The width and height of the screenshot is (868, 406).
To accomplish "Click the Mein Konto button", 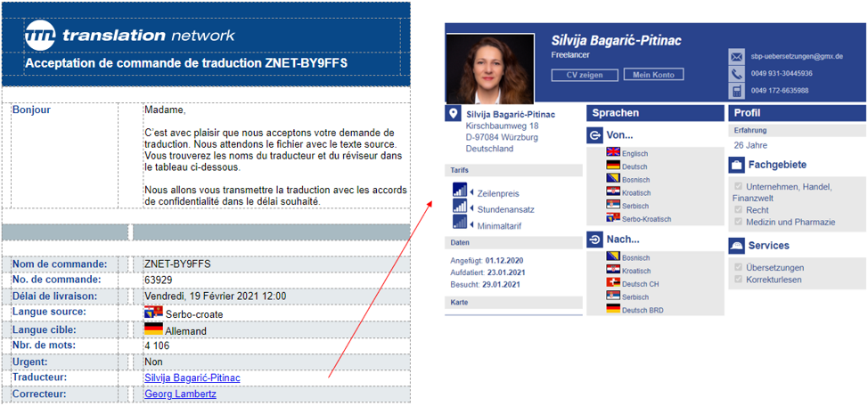I will 653,75.
